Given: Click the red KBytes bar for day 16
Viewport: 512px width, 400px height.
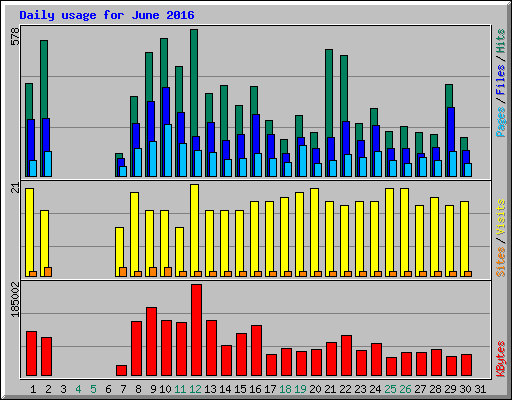Looking at the screenshot, I should coord(256,351).
